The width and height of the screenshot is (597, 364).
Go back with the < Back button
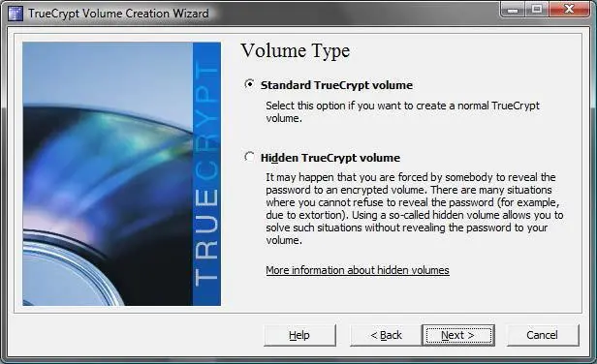[386, 335]
